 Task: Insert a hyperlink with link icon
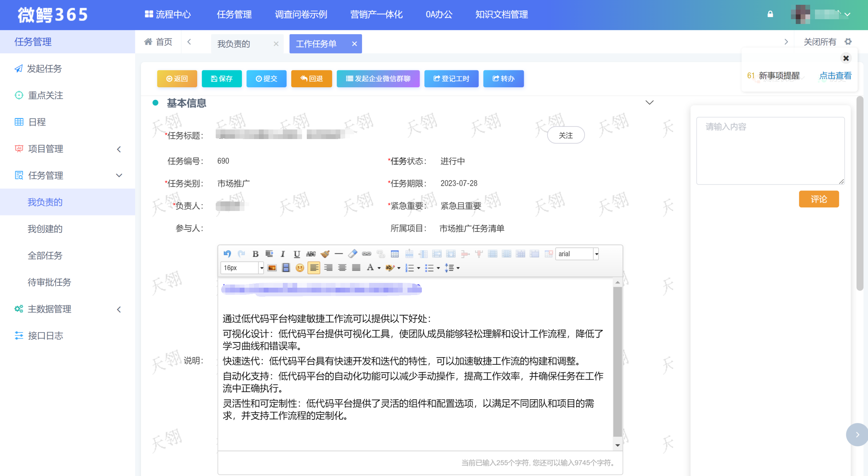tap(367, 254)
